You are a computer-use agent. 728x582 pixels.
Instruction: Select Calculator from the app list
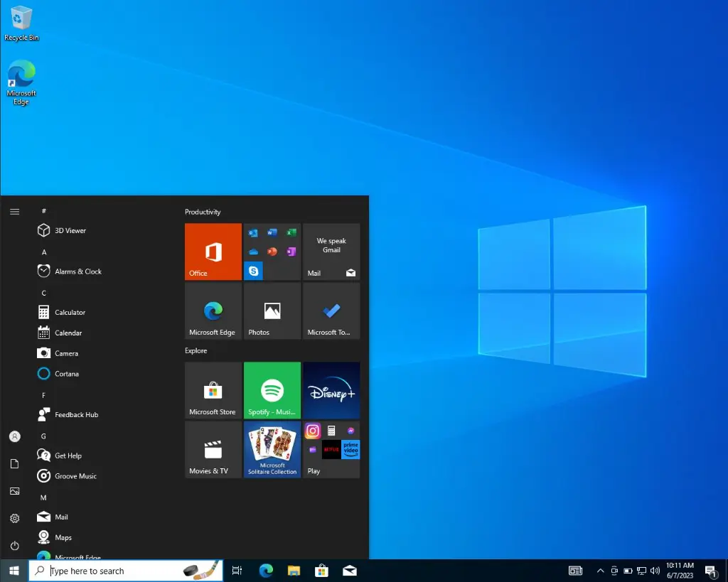[x=70, y=313]
